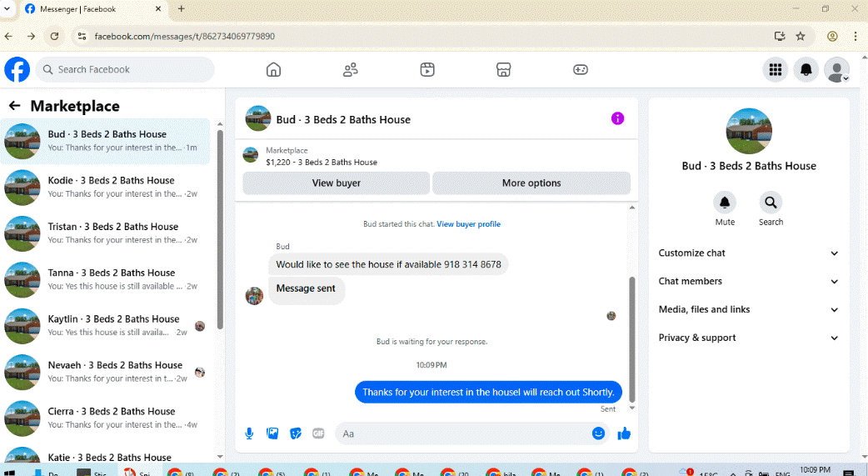The height and width of the screenshot is (476, 868).
Task: Click the install app icon in address bar
Action: coord(780,36)
